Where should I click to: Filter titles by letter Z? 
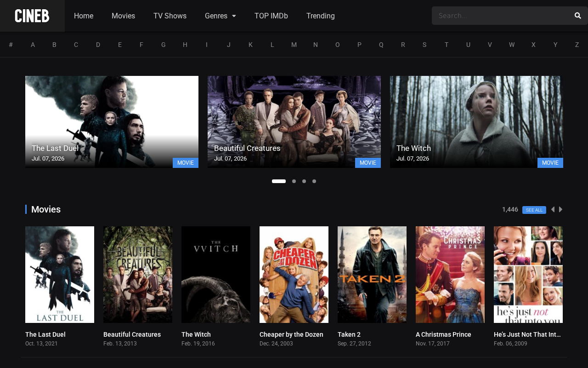pos(577,45)
